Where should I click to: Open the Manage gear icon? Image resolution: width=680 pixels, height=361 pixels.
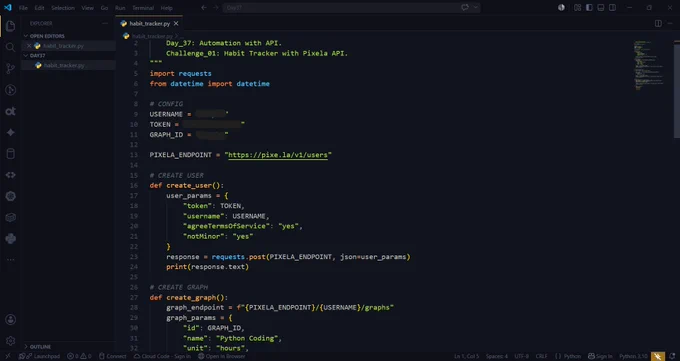pos(10,341)
